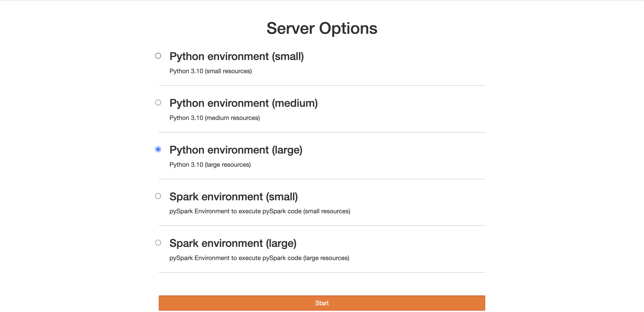
Task: Select the Python environment (small) radio button
Action: click(x=158, y=56)
